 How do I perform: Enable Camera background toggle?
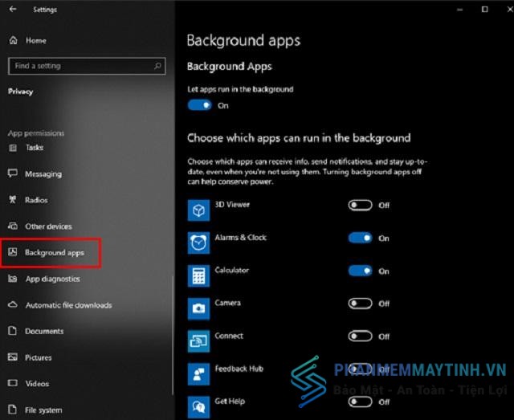tap(361, 304)
